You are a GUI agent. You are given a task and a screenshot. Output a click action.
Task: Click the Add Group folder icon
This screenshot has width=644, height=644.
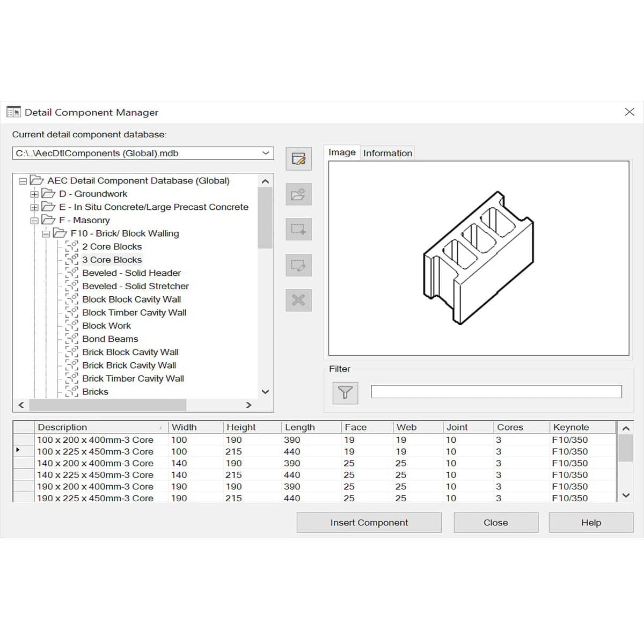coord(298,194)
